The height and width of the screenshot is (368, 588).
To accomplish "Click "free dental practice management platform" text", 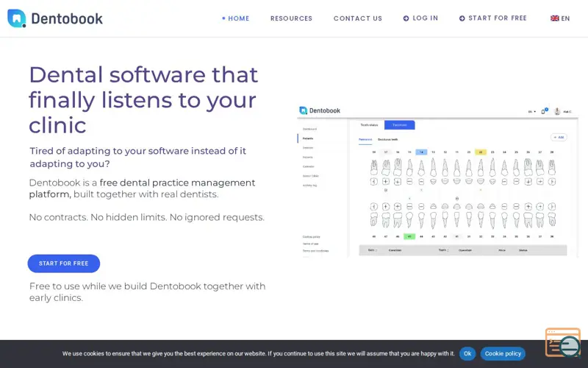I will click(x=143, y=188).
